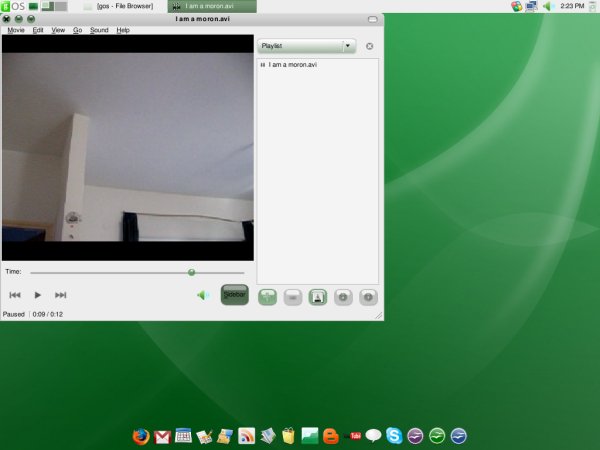Open Gmail from the dock
The height and width of the screenshot is (450, 600).
162,437
